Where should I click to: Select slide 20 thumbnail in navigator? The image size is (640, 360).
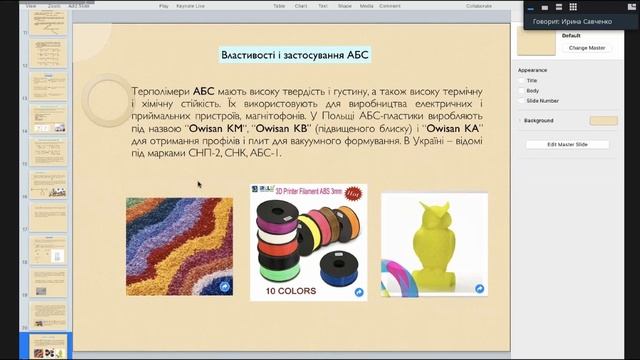48,315
